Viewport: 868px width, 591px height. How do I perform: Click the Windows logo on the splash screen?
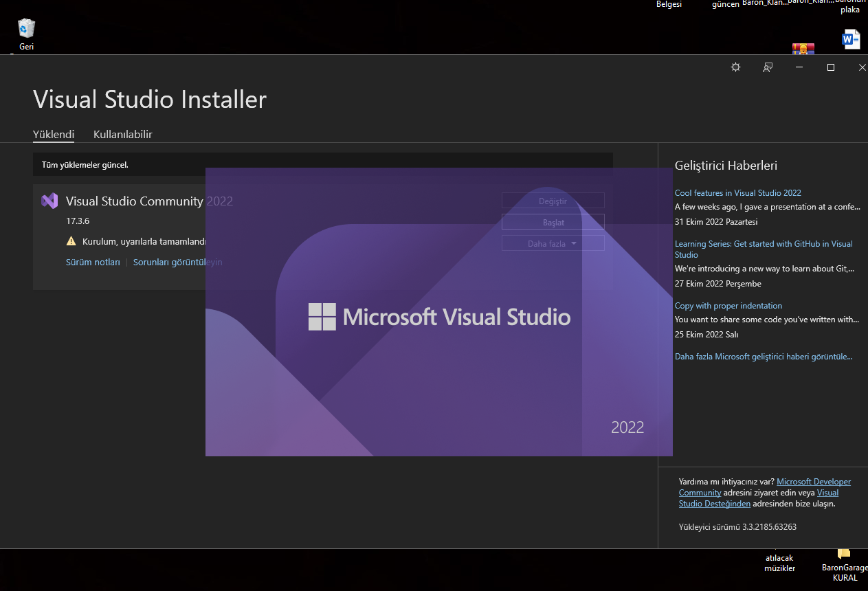click(x=322, y=317)
